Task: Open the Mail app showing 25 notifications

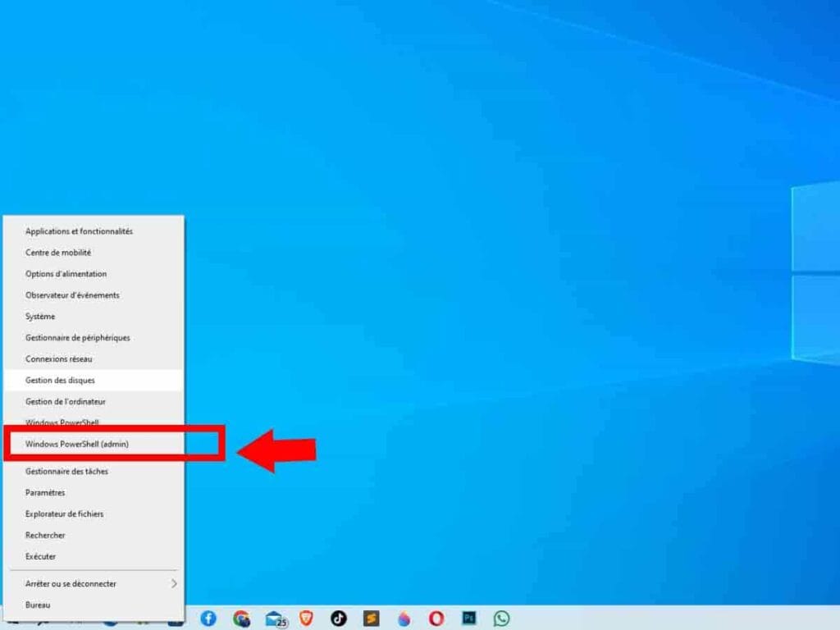Action: pyautogui.click(x=273, y=619)
